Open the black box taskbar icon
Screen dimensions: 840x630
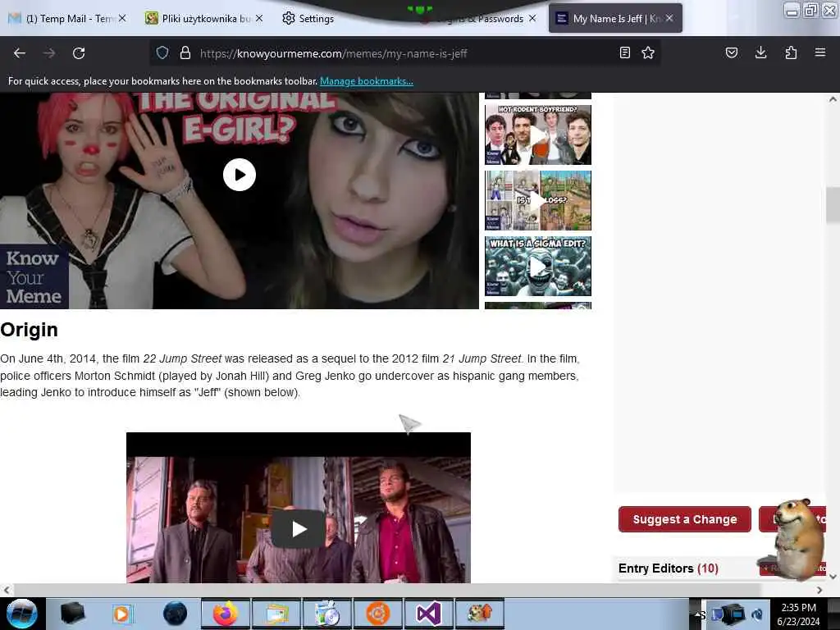72,614
